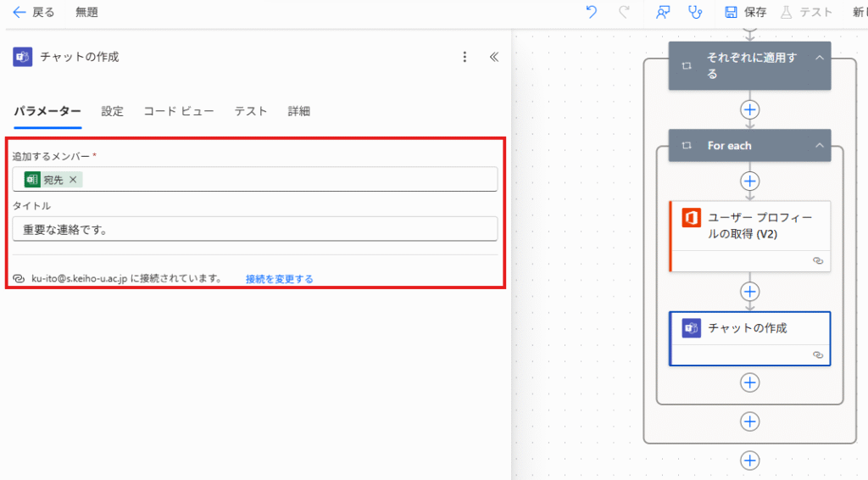Open the テスト tab in action panel
Screen dimensions: 868x480
pyautogui.click(x=250, y=111)
